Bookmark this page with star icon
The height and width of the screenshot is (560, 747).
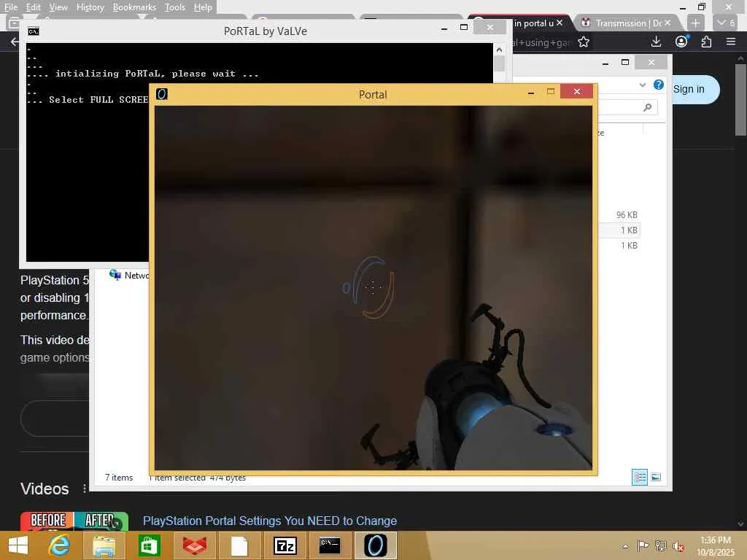coord(583,42)
